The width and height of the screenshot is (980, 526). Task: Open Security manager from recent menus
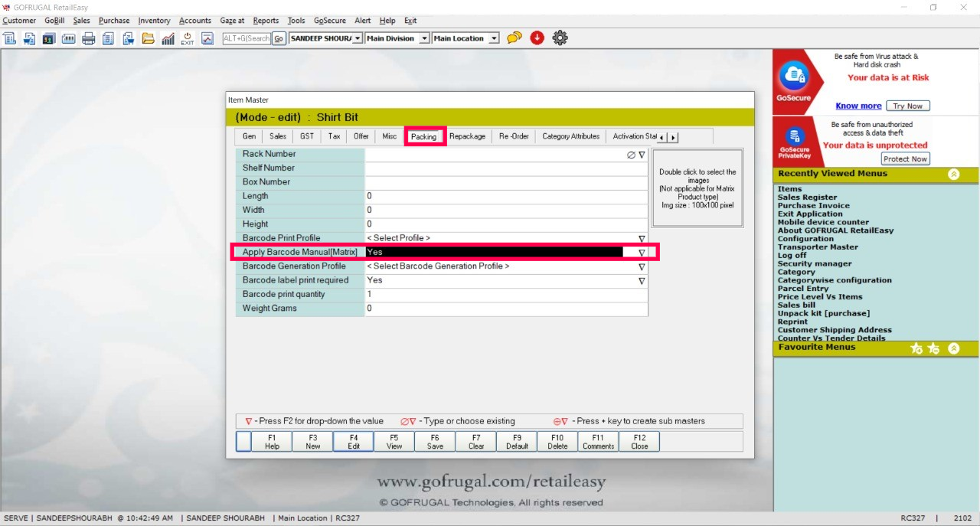pyautogui.click(x=815, y=263)
